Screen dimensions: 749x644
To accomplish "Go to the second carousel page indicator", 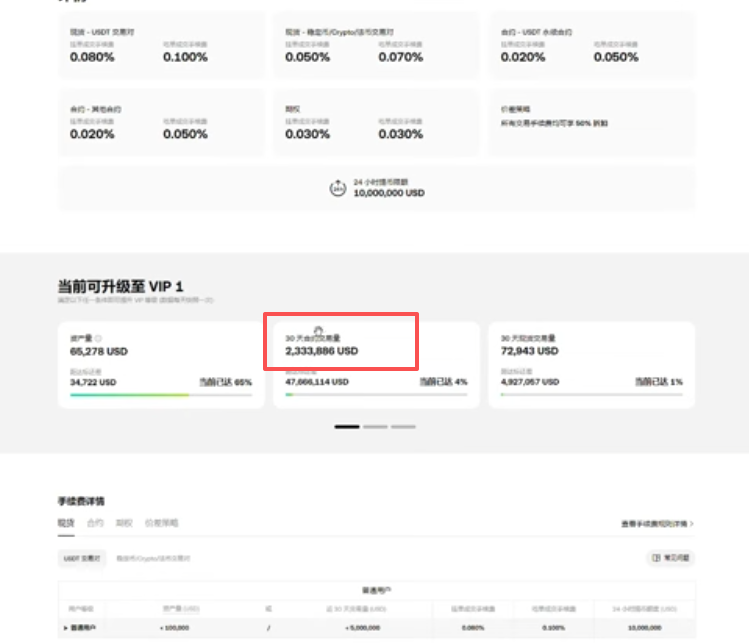I will (375, 427).
